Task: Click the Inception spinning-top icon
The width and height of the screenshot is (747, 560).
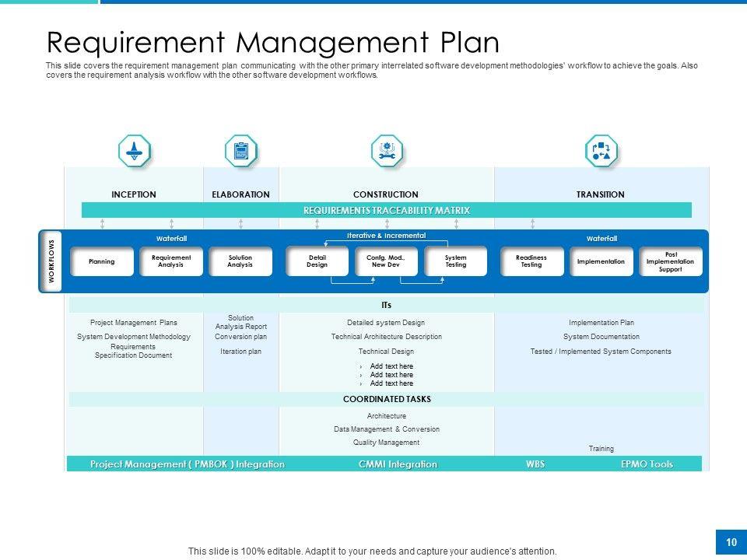Action: click(x=135, y=151)
